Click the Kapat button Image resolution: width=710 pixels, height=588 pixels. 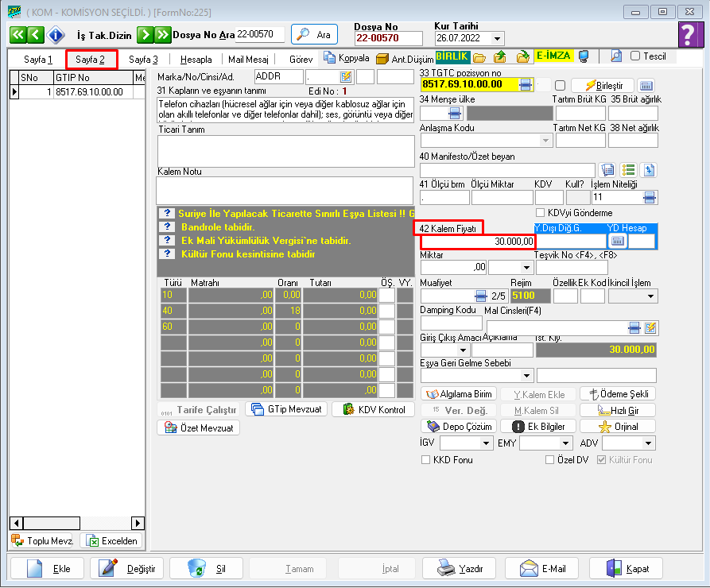click(x=627, y=569)
